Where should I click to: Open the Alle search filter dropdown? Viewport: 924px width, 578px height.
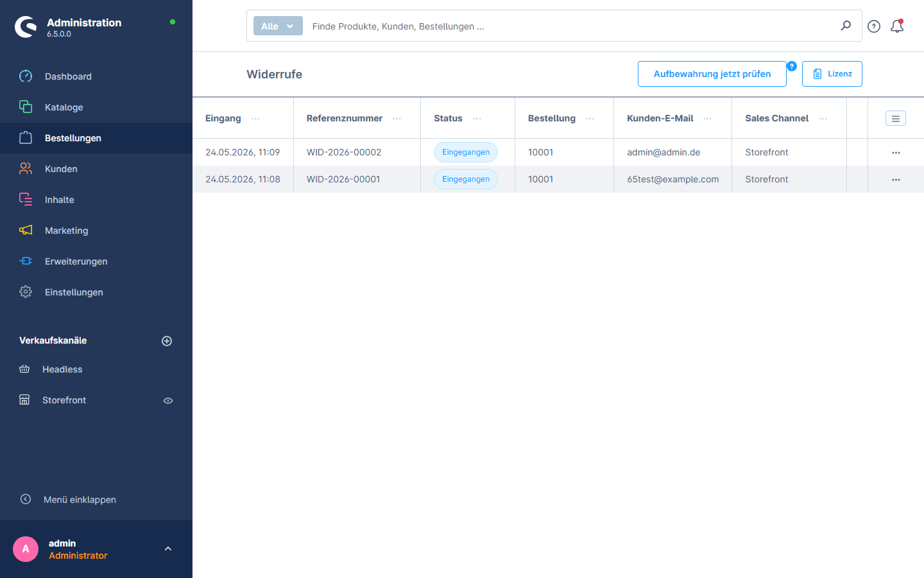click(x=278, y=26)
